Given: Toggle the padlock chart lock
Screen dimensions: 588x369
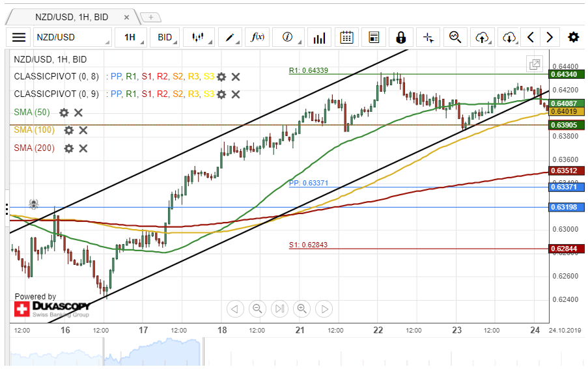Looking at the screenshot, I should point(400,38).
